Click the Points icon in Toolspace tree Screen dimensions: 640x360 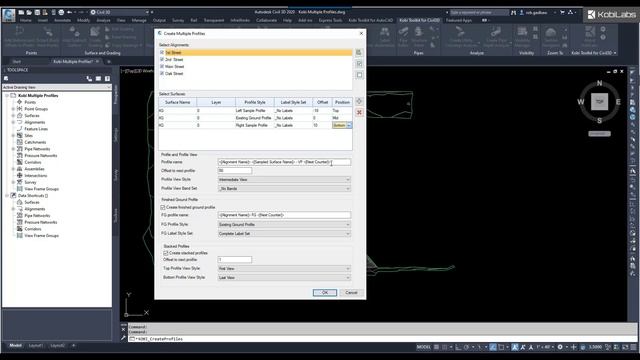coord(19,102)
